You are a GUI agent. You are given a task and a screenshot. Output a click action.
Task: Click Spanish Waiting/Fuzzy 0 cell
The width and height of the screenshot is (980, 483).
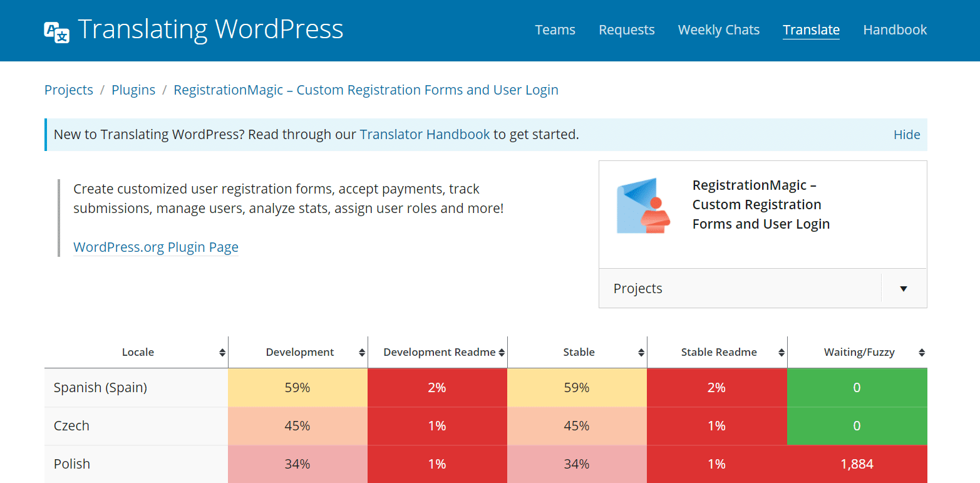pos(857,388)
